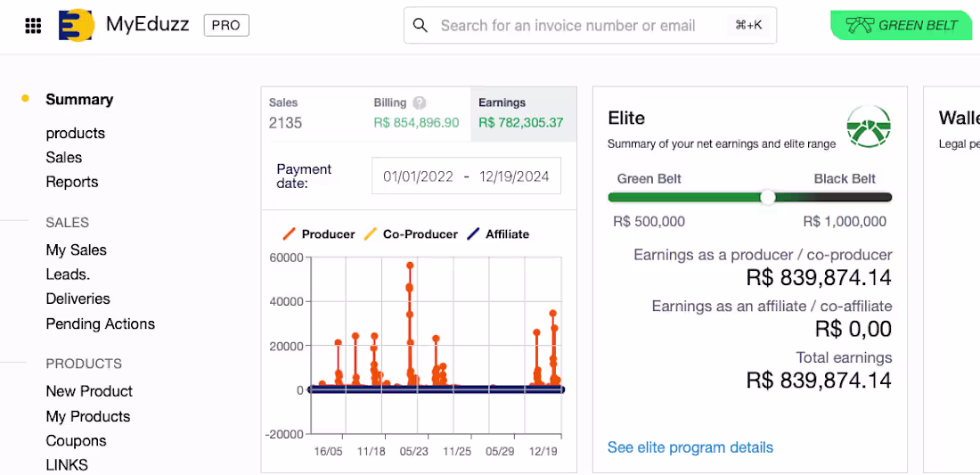980x475 pixels.
Task: Click the green belt Elite badge icon
Action: point(869,127)
